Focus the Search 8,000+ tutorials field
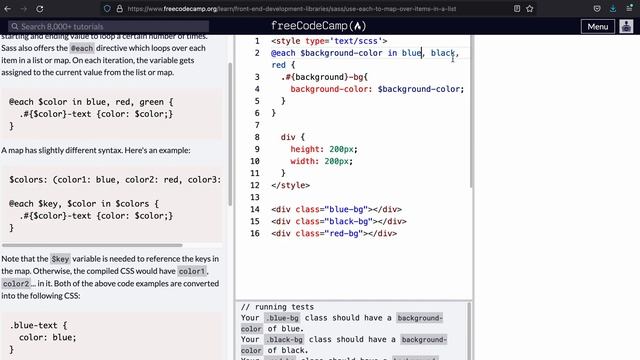This screenshot has height=360, width=640. tap(109, 27)
